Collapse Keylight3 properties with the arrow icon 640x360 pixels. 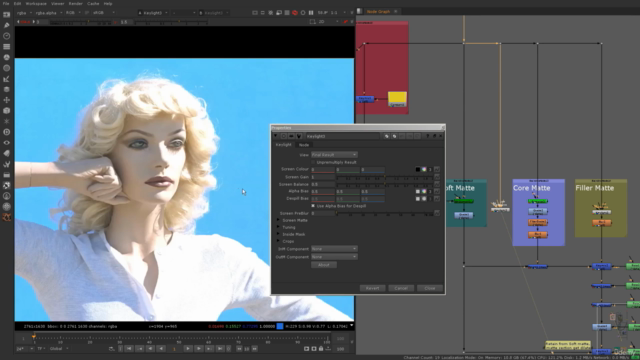[x=276, y=136]
